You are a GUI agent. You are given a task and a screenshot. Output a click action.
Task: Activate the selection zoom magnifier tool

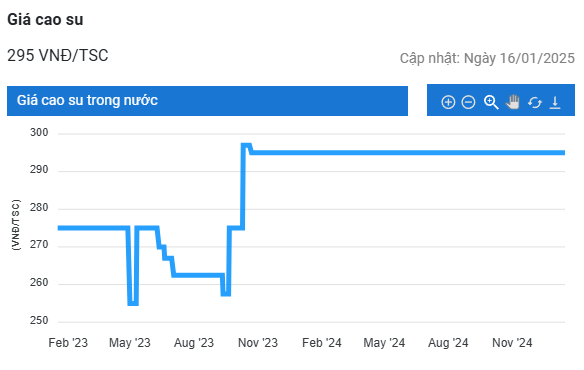pos(491,102)
